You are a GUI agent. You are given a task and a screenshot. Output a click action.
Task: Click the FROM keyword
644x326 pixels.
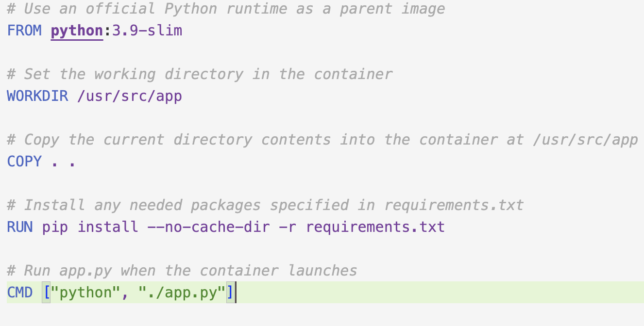pyautogui.click(x=24, y=31)
